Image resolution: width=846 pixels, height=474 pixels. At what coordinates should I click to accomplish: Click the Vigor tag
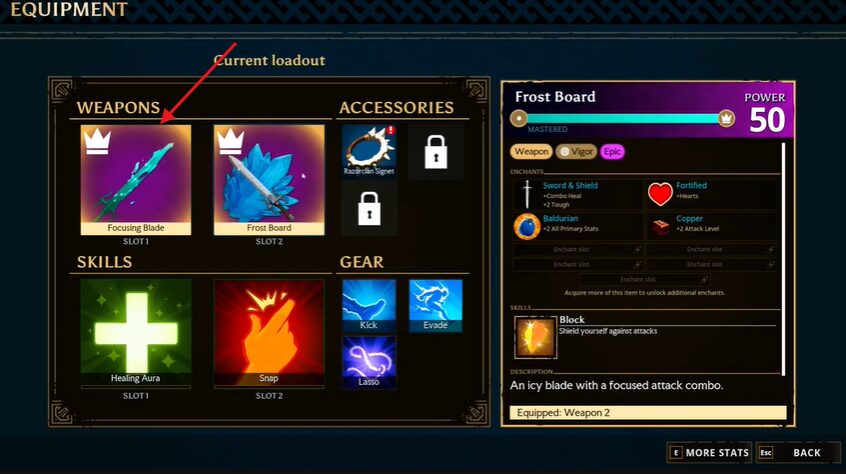[576, 152]
